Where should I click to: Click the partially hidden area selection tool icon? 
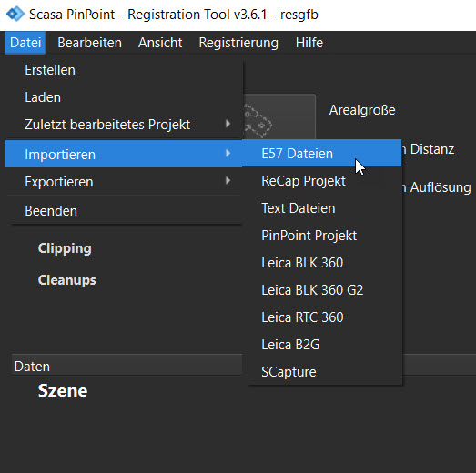pyautogui.click(x=279, y=116)
